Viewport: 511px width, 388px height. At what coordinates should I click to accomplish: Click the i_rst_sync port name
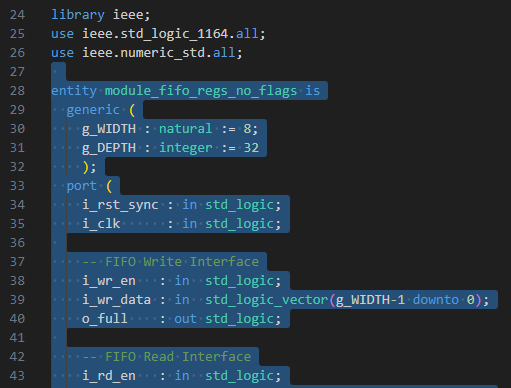(120, 205)
